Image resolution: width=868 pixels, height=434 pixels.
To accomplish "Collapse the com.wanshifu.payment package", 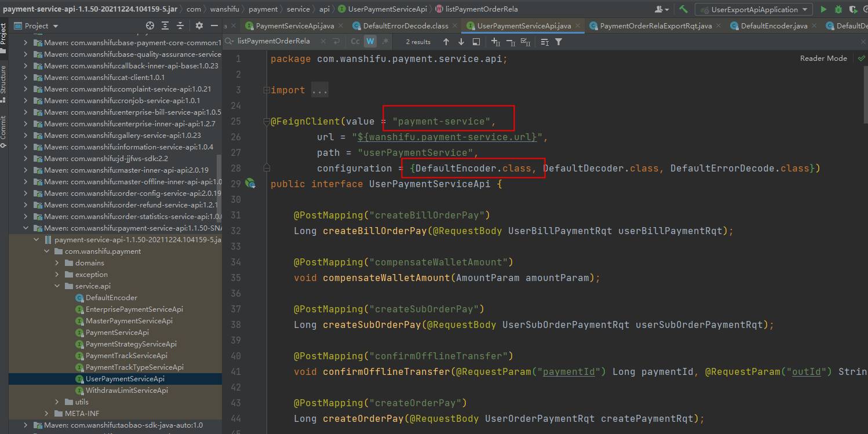I will coord(46,251).
